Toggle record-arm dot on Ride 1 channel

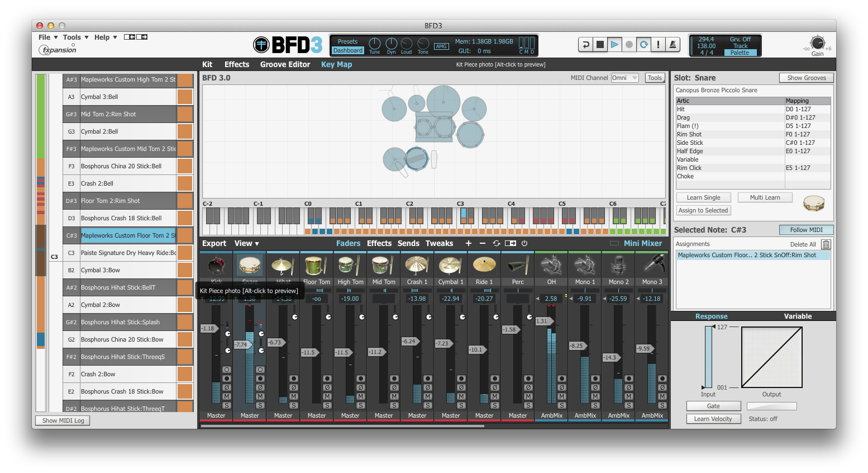point(495,379)
